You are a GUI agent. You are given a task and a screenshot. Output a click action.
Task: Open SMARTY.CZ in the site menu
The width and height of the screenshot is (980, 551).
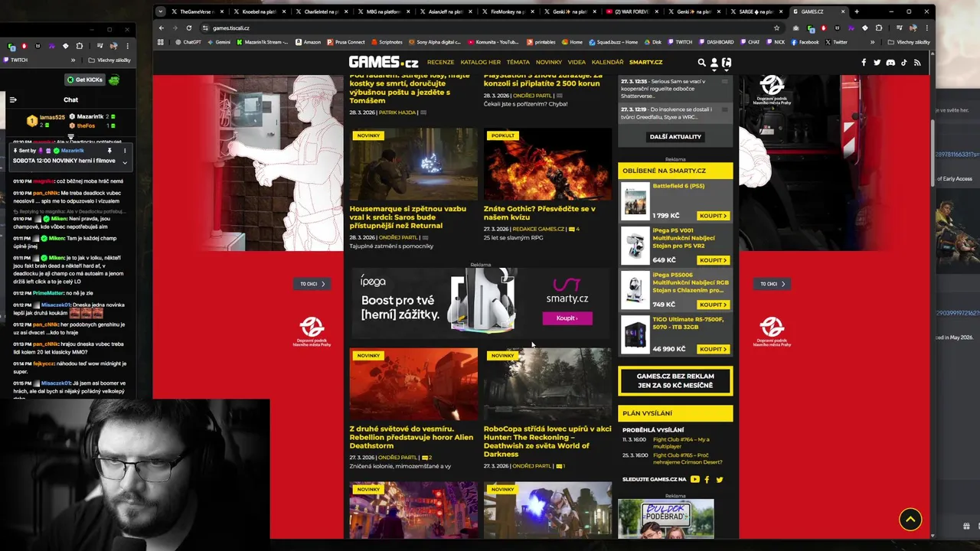(x=645, y=62)
